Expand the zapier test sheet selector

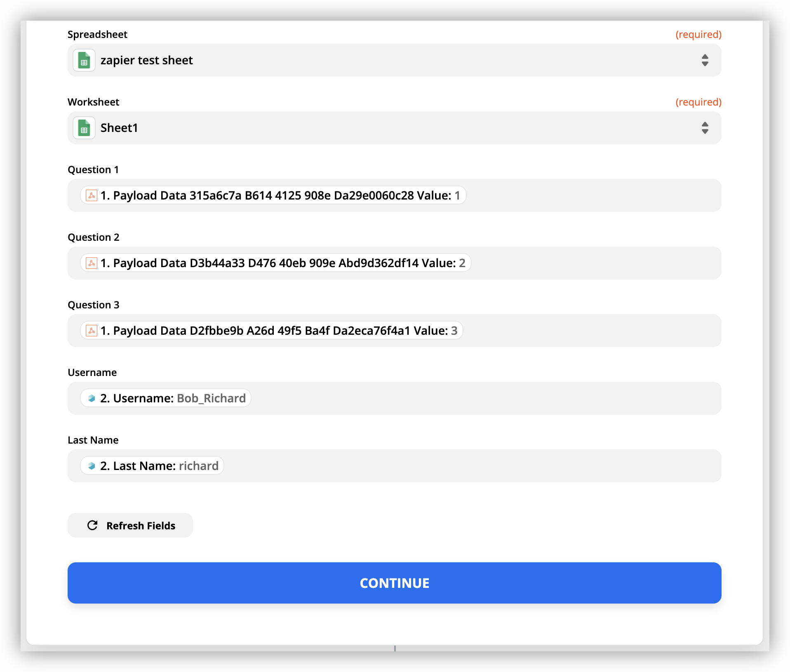pyautogui.click(x=371, y=61)
